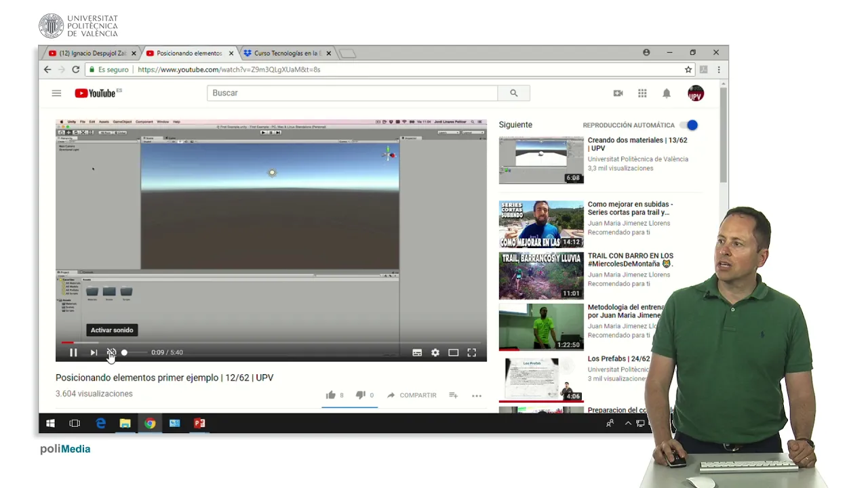This screenshot has width=868, height=488.
Task: Open the YouTube apps grid icon
Action: click(x=642, y=93)
